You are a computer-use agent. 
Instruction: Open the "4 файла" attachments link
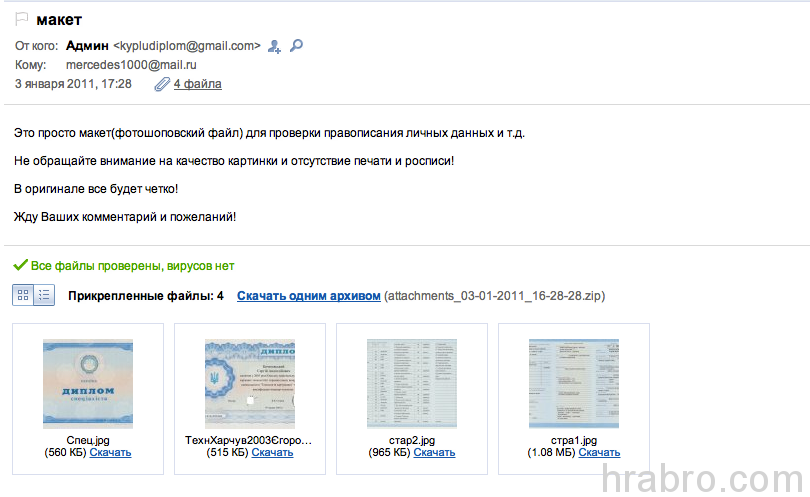(197, 84)
